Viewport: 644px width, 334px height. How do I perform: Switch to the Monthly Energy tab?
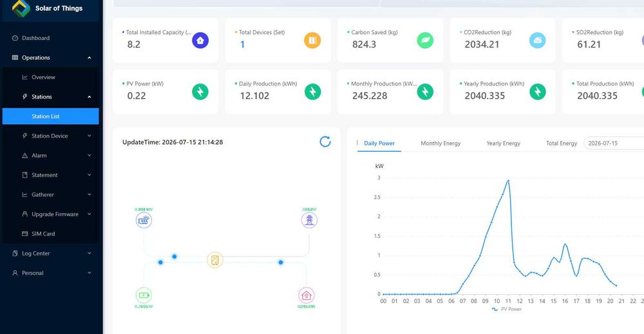[440, 144]
